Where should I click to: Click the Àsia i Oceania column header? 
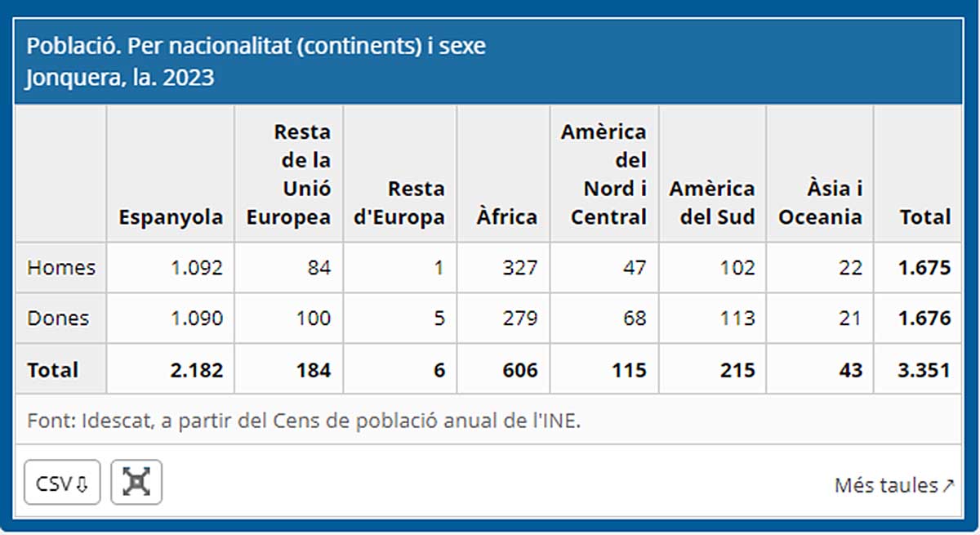click(x=820, y=203)
